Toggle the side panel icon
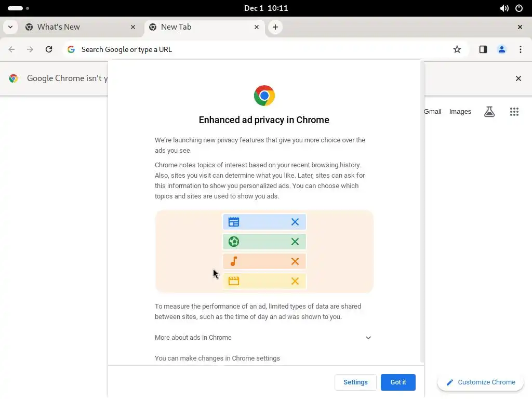The height and width of the screenshot is (399, 532). tap(483, 49)
